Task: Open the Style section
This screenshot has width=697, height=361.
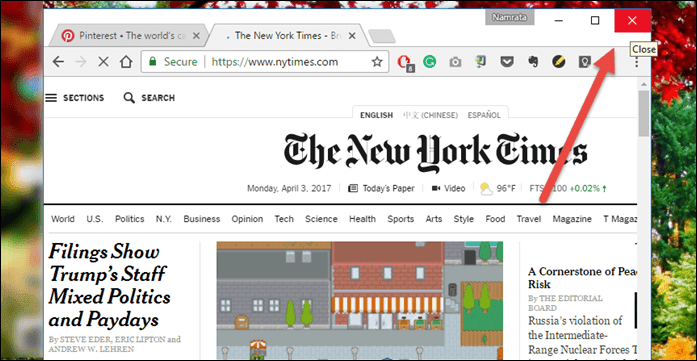Action: (x=464, y=219)
